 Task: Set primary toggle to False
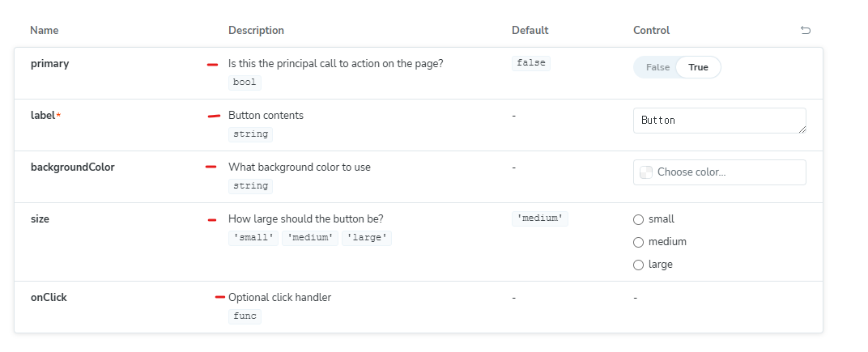[657, 67]
